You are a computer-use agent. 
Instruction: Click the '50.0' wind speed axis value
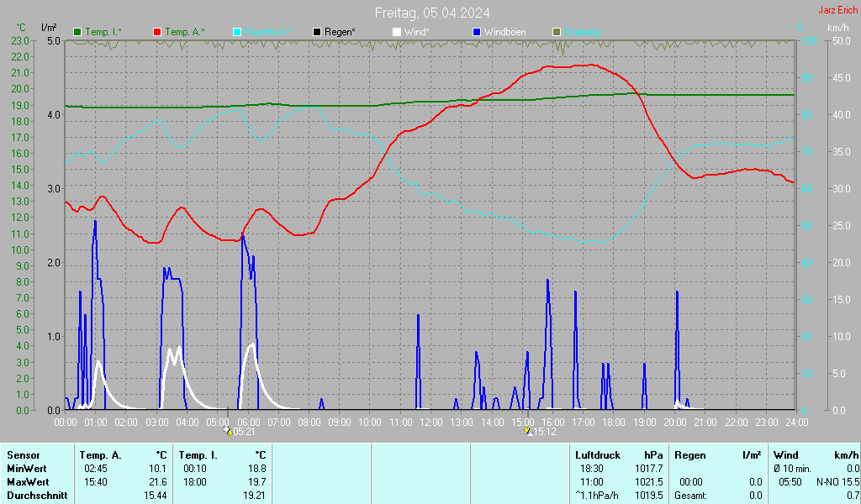pyautogui.click(x=842, y=40)
